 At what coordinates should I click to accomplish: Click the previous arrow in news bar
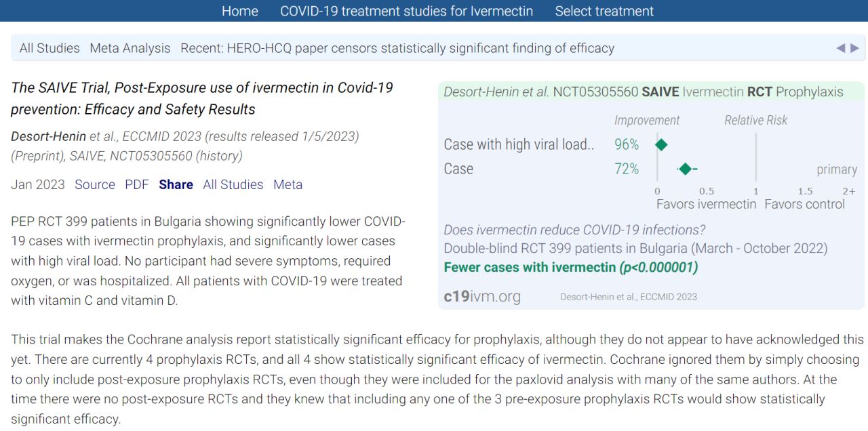[841, 48]
